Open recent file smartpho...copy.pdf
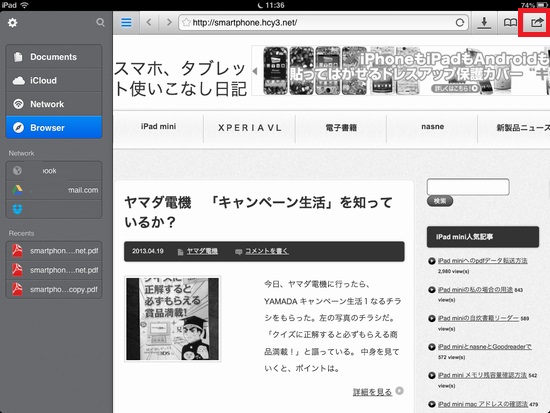This screenshot has height=413, width=550. pyautogui.click(x=54, y=289)
